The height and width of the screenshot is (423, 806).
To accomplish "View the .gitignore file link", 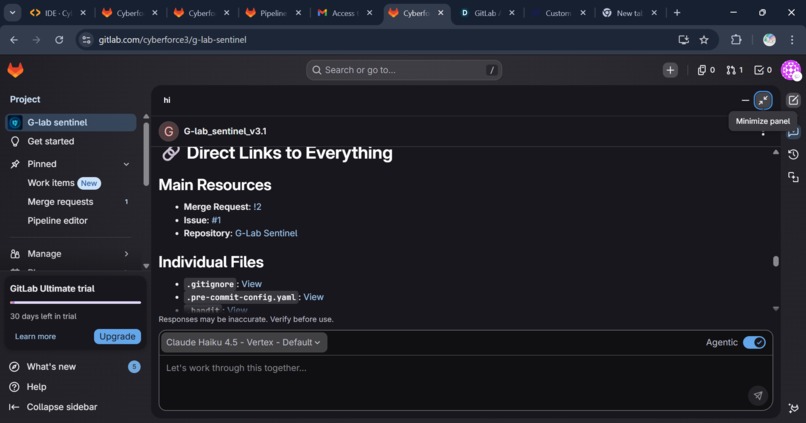I will [251, 284].
